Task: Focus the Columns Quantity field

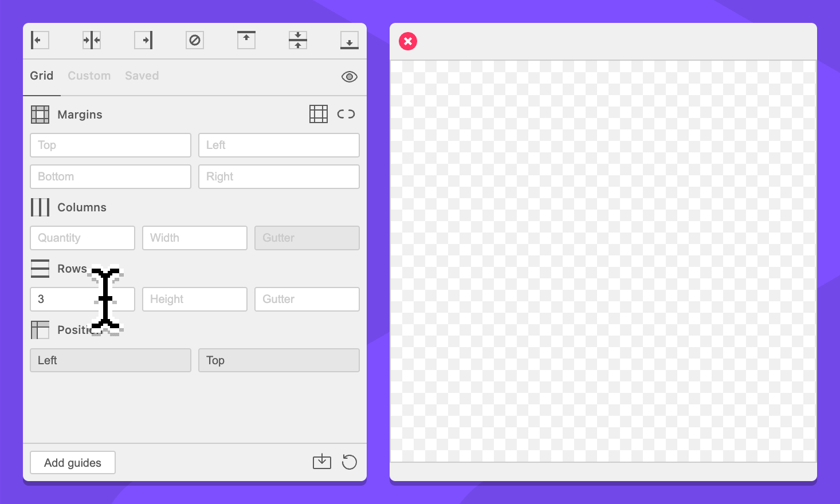Action: coord(83,238)
